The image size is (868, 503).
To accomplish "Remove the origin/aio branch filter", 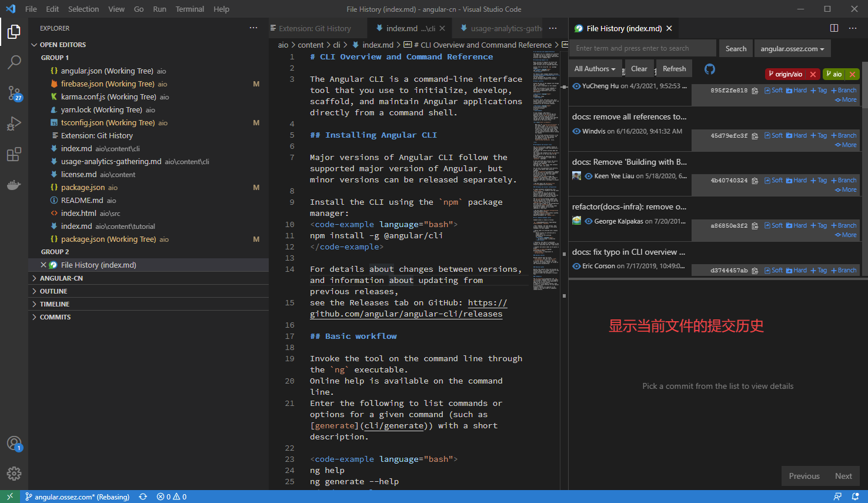I will [x=813, y=75].
